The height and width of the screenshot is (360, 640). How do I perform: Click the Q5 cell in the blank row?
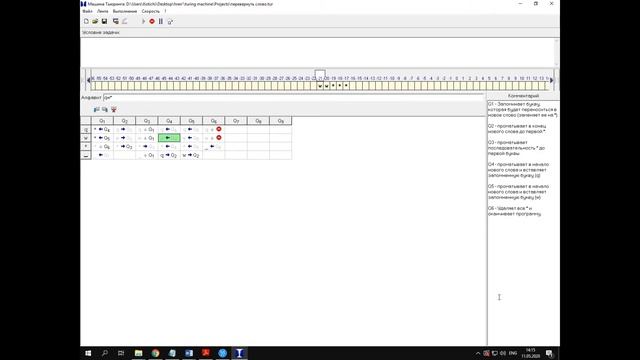tap(191, 155)
